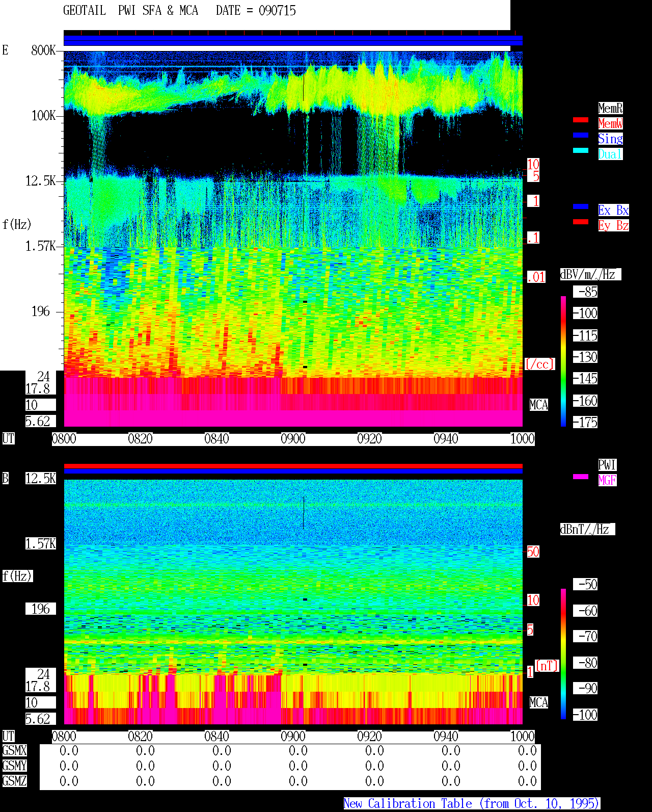Click the -145 color scale value
This screenshot has height=812, width=652.
tap(586, 378)
